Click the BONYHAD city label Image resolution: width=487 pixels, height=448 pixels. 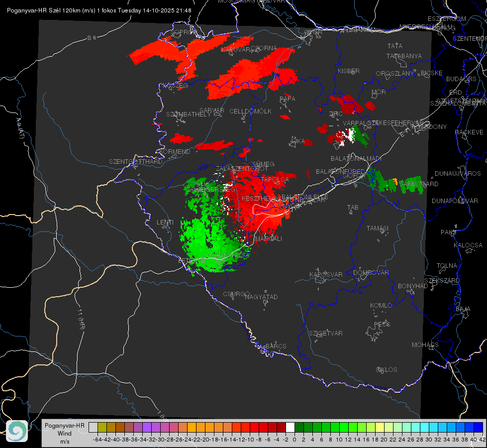pyautogui.click(x=413, y=286)
